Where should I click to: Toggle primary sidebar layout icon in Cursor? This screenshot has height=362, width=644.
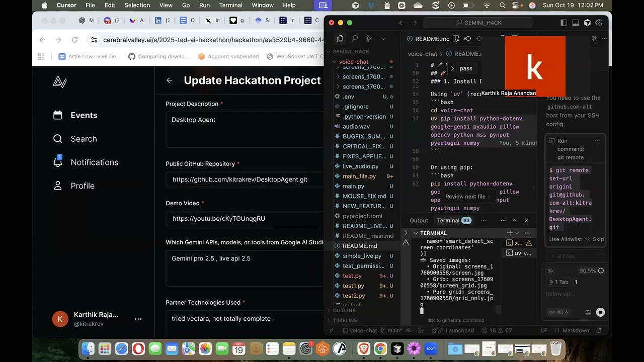point(564,23)
